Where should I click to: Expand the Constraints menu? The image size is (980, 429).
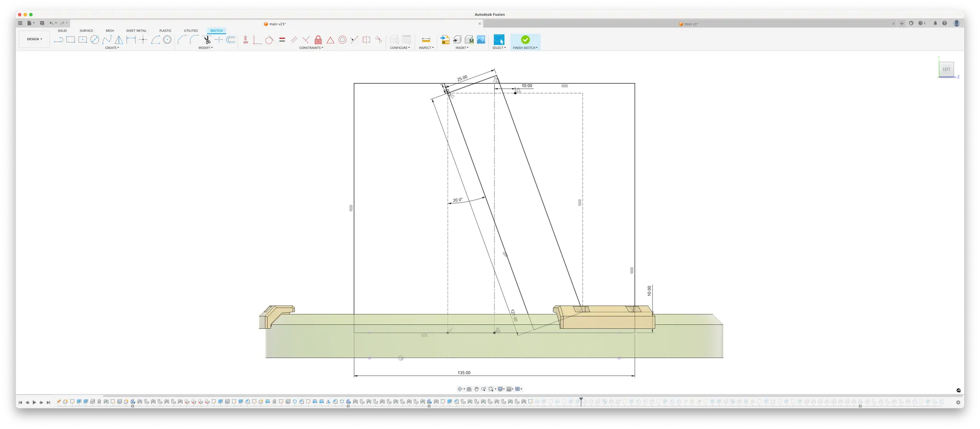pos(311,48)
